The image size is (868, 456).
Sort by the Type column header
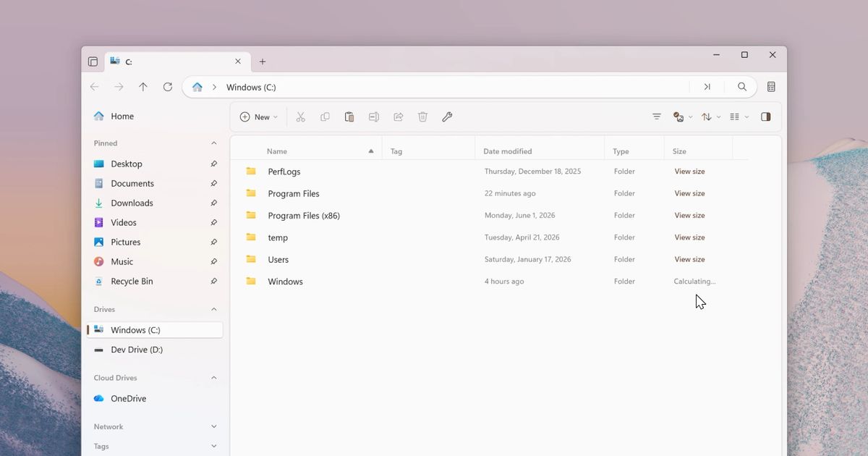(x=634, y=151)
